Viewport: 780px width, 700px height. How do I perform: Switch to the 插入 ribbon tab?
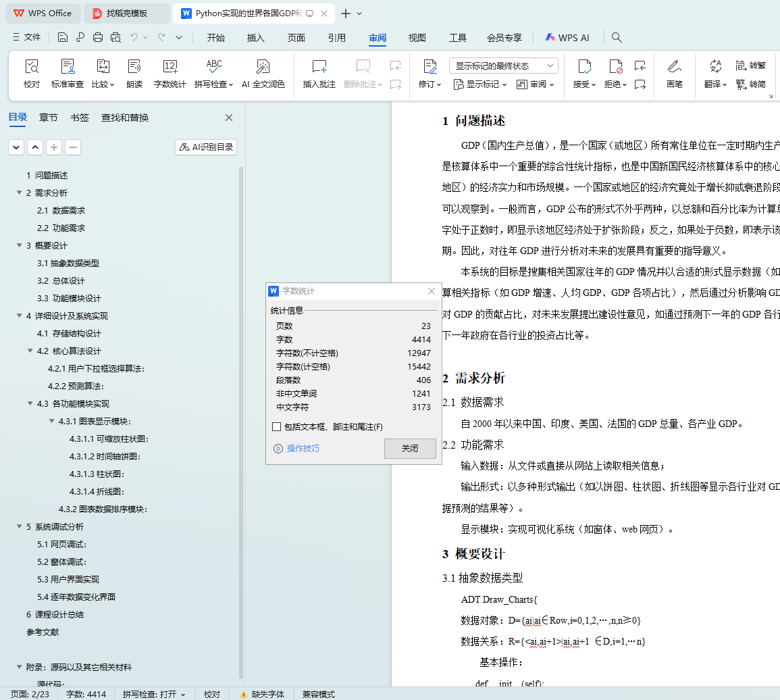click(256, 37)
